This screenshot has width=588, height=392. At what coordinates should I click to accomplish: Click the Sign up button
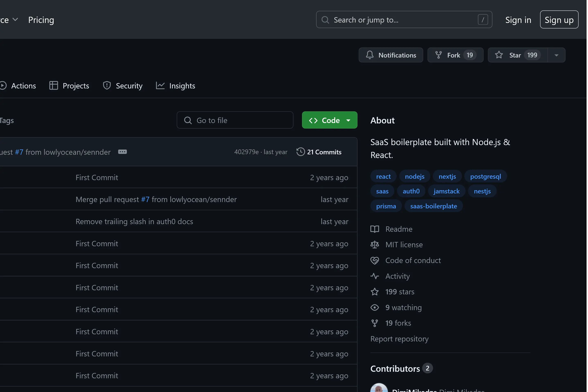[x=559, y=20]
